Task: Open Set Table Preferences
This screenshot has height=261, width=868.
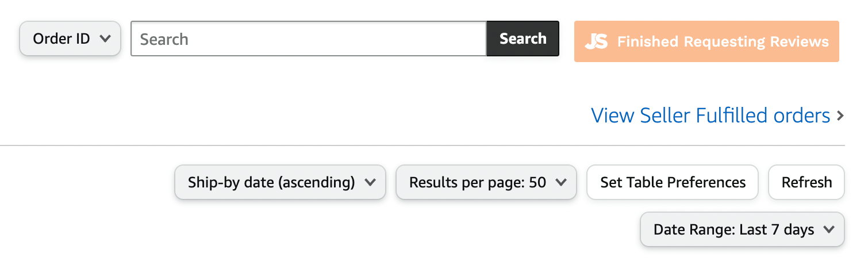Action: (x=673, y=182)
